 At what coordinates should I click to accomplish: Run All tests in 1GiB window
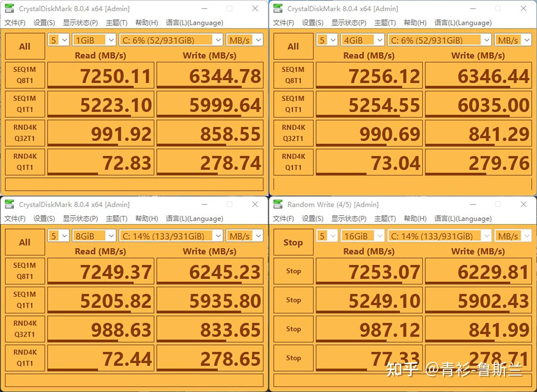[25, 46]
